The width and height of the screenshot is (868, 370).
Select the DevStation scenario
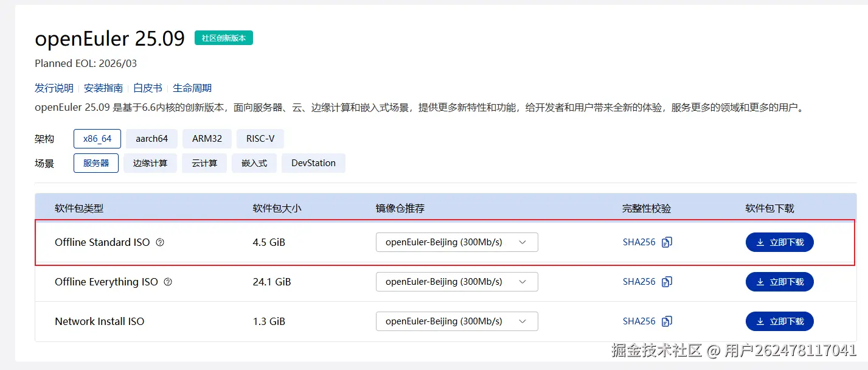click(x=313, y=163)
